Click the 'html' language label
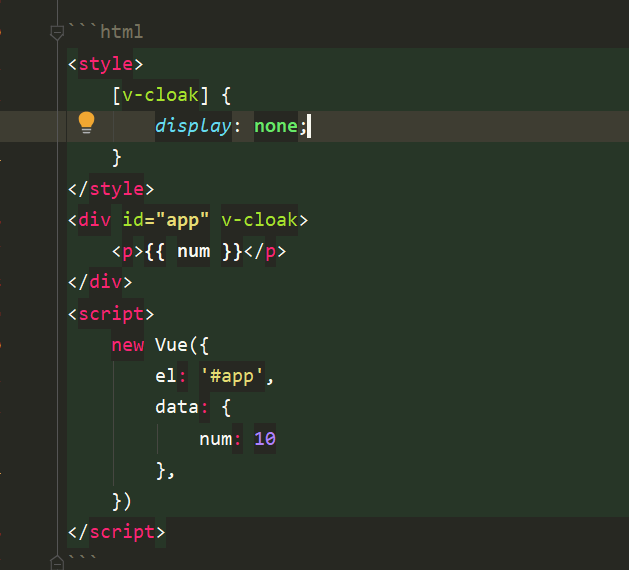 (x=122, y=32)
